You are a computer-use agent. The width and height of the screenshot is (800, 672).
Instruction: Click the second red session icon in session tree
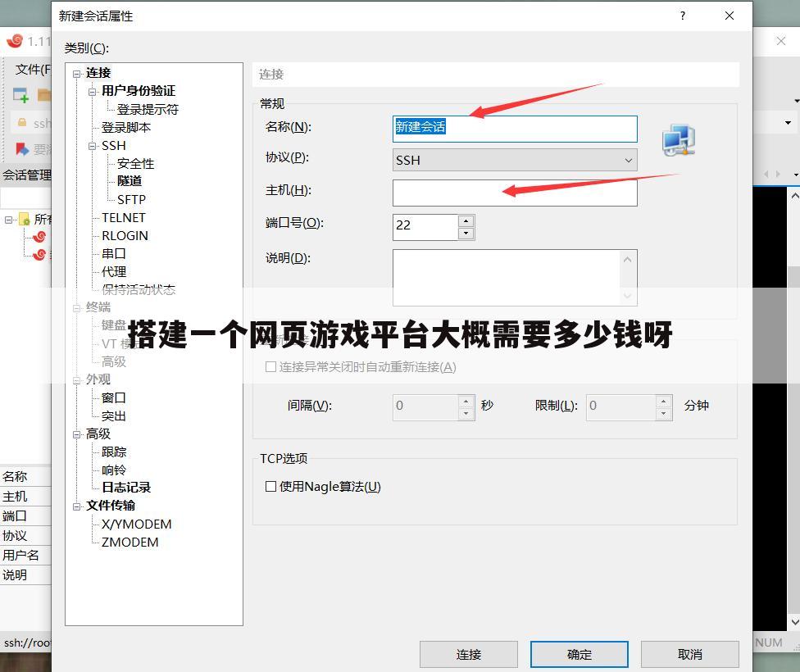[x=39, y=254]
